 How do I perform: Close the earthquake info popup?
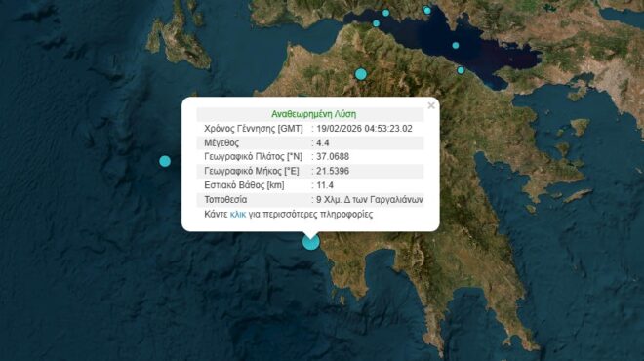tap(431, 105)
